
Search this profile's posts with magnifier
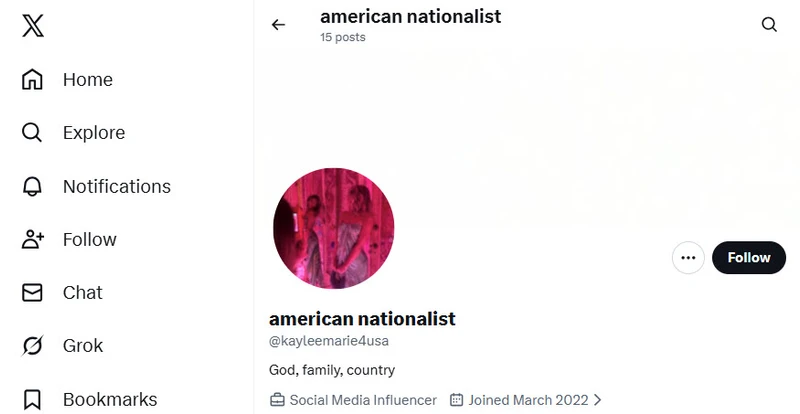click(x=769, y=25)
